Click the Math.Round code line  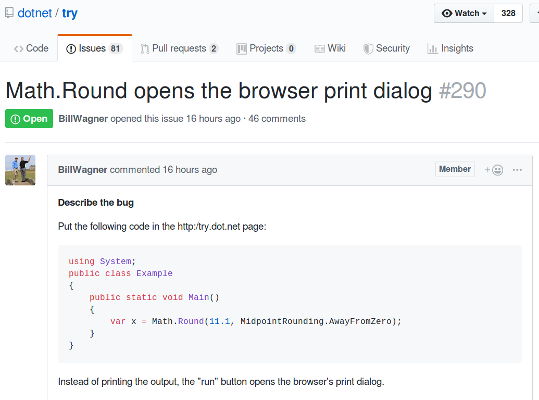(255, 321)
